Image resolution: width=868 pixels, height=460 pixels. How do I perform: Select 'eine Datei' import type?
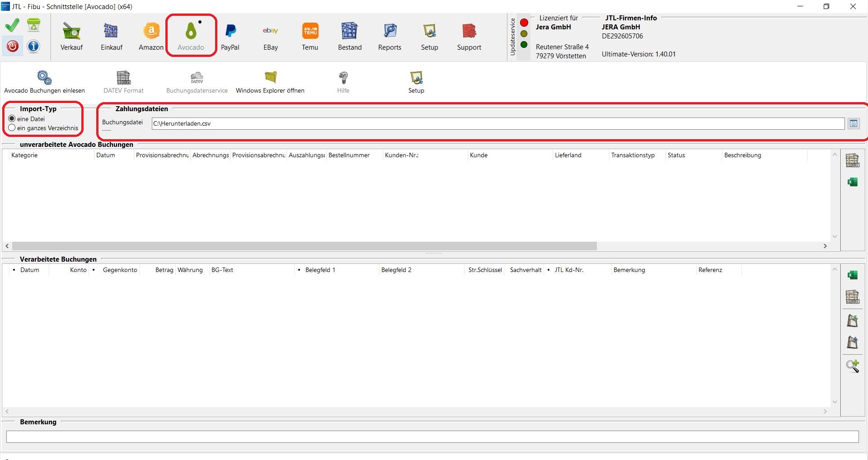(12, 119)
